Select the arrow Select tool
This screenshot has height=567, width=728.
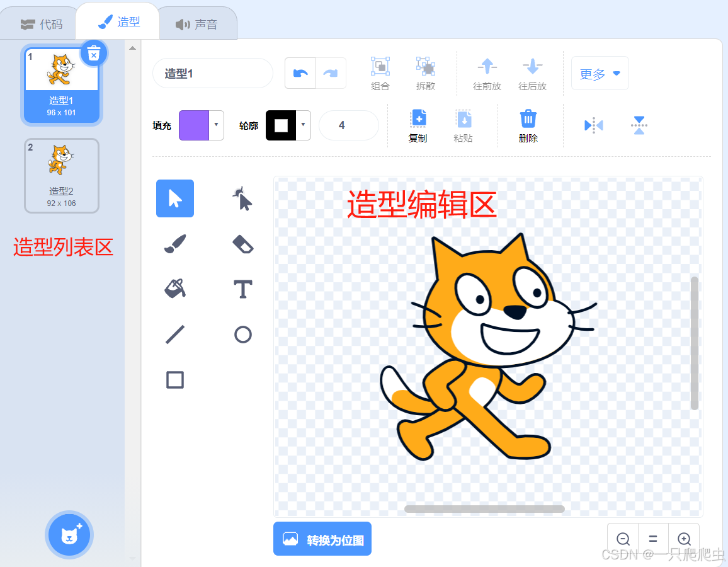174,198
